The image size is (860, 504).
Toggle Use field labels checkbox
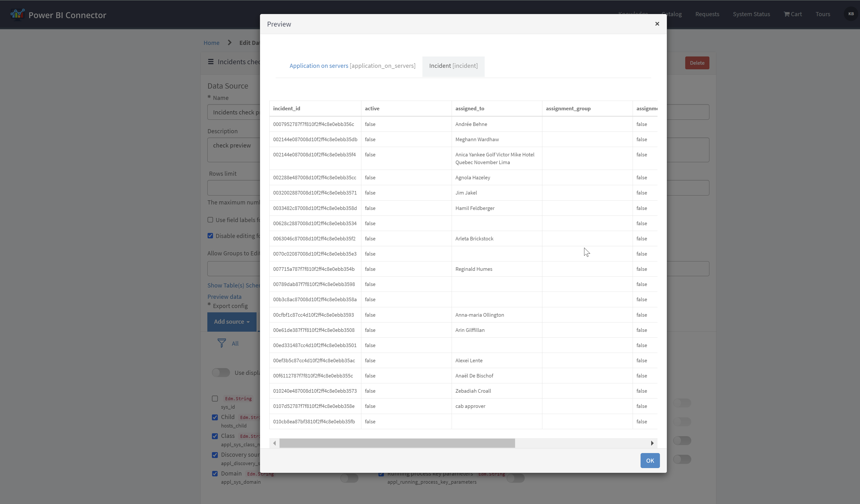pyautogui.click(x=210, y=220)
